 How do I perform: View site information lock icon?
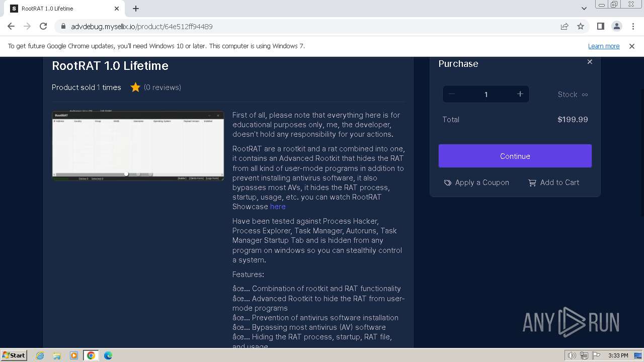[63, 26]
